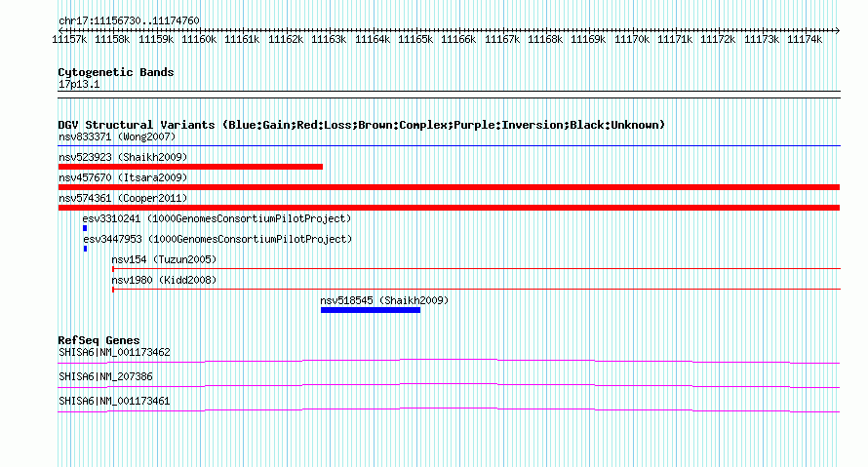
Task: Click the 11165k ruler tick label
Action: 415,39
